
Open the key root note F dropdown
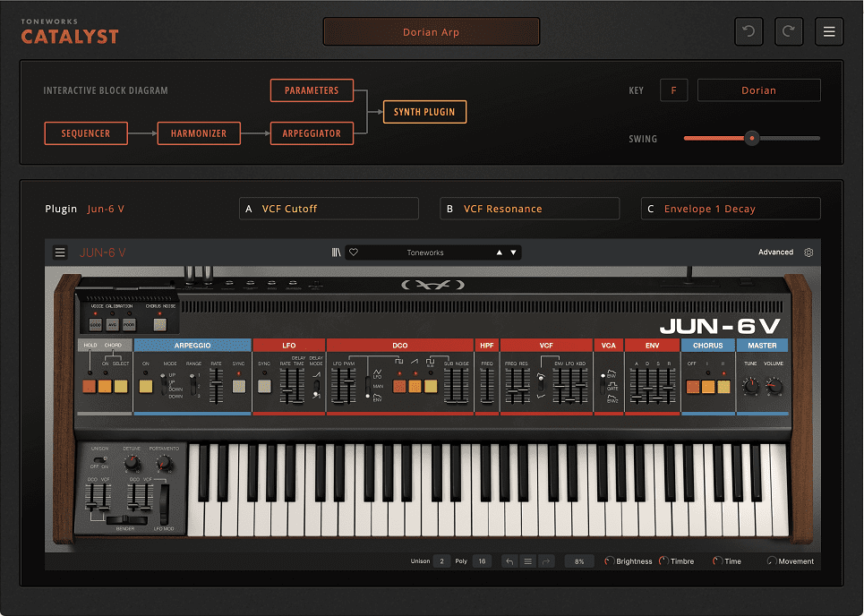(x=673, y=90)
